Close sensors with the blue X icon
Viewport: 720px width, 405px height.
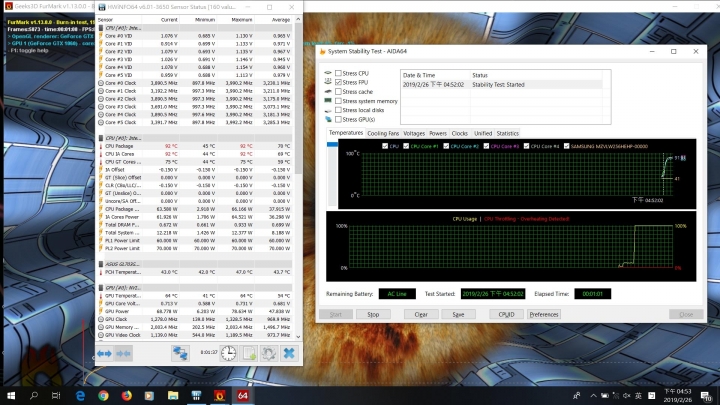pos(289,353)
